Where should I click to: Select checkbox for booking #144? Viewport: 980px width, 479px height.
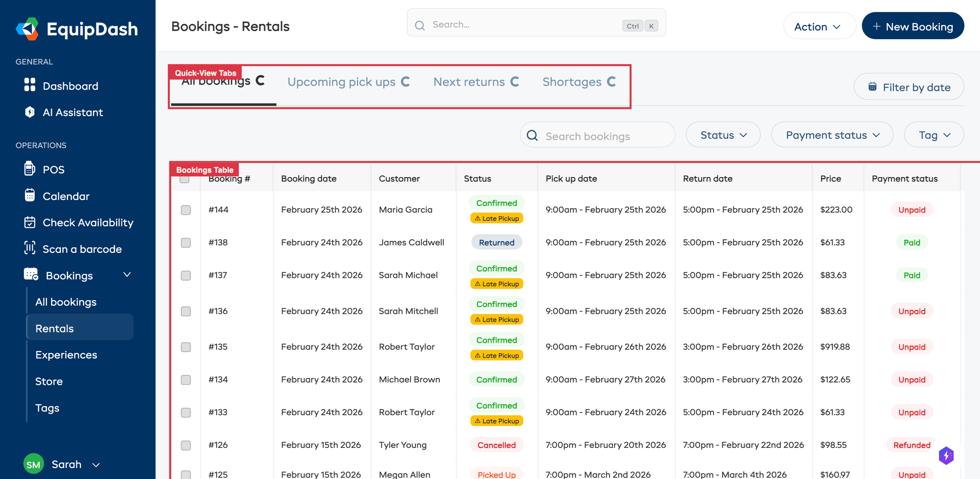(x=186, y=210)
